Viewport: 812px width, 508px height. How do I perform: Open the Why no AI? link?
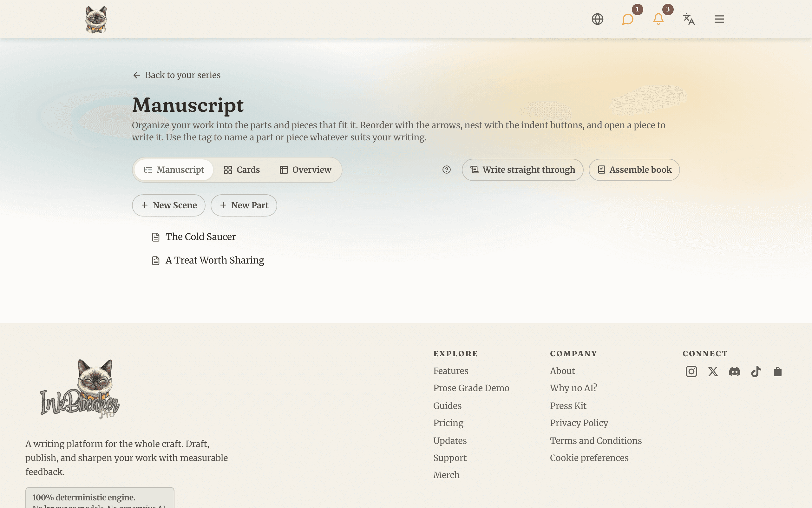[573, 388]
